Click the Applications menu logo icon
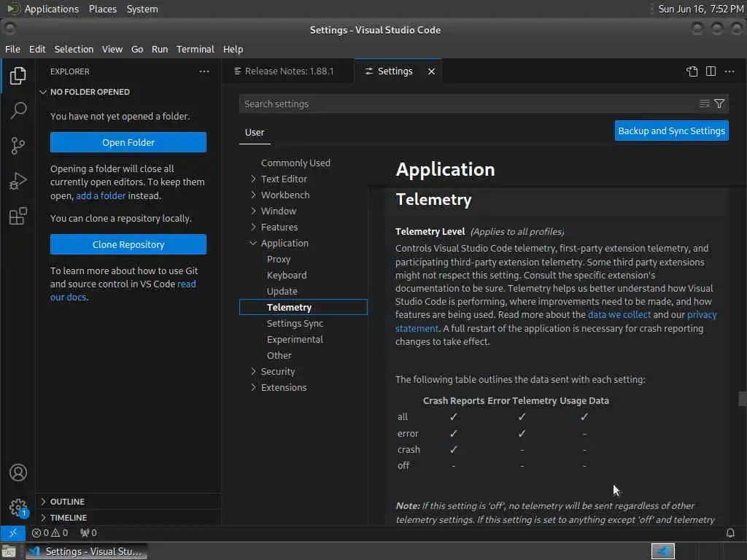Screen dimensions: 747x560 13,9
